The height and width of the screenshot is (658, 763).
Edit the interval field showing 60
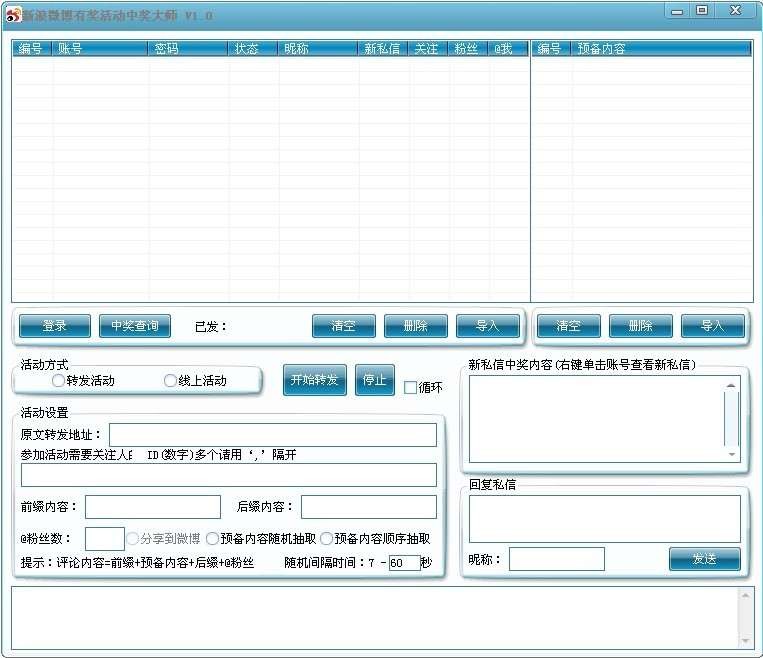(x=404, y=563)
